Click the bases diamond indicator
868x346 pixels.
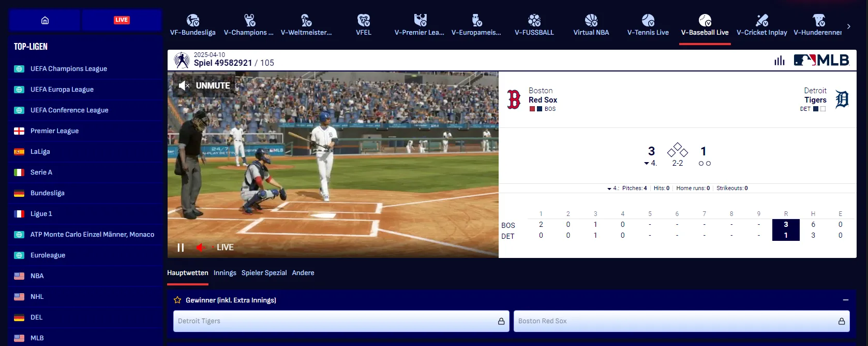click(x=678, y=150)
